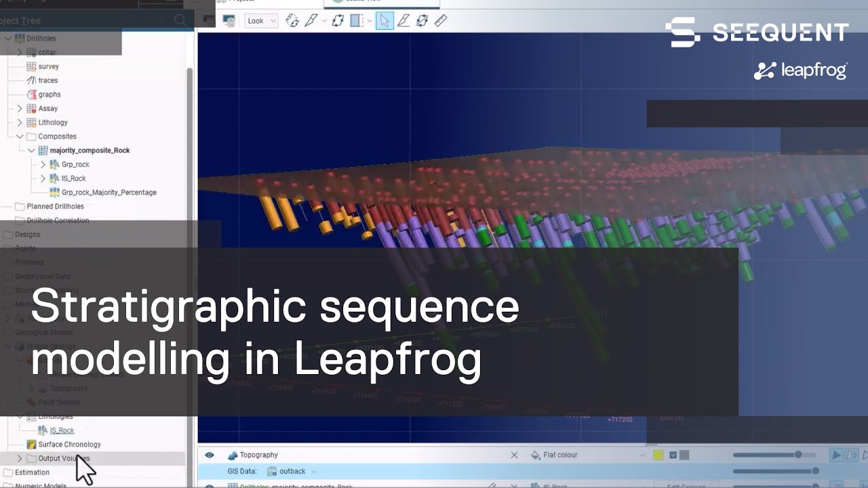Viewport: 868px width, 488px height.
Task: Click the leapfrog logo
Action: [x=801, y=70]
